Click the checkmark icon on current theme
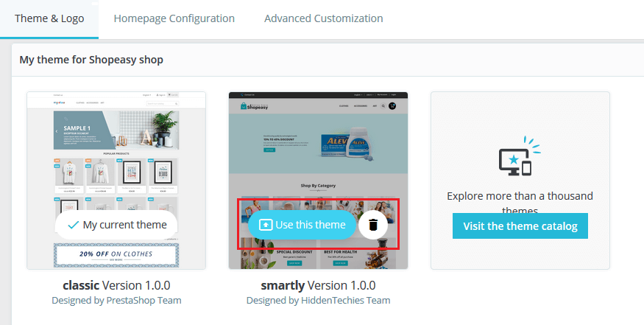This screenshot has width=644, height=325. click(73, 225)
